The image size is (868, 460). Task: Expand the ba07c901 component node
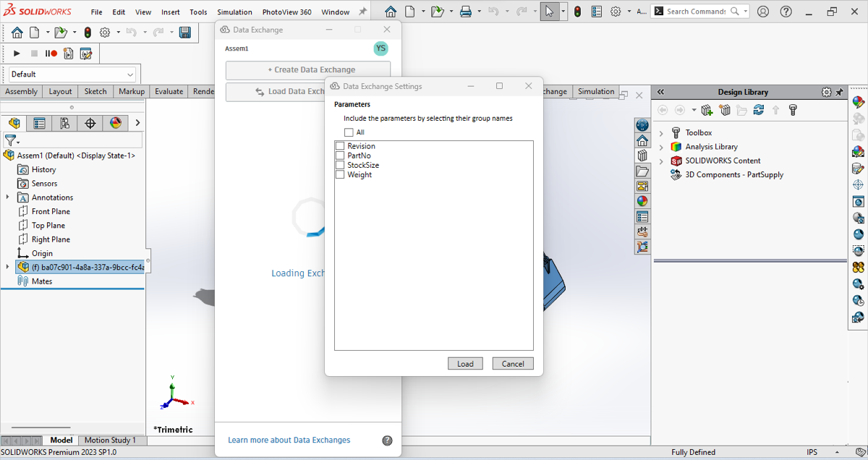[x=8, y=267]
